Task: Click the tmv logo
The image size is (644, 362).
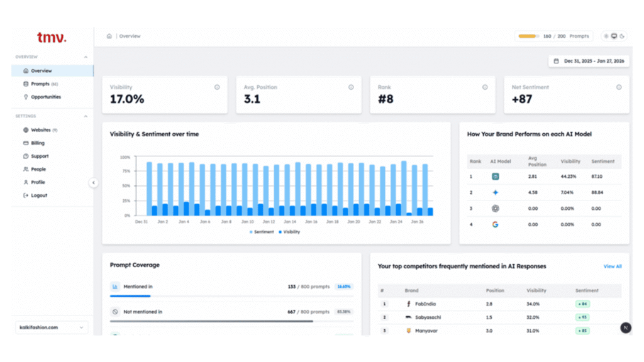Action: (x=52, y=38)
